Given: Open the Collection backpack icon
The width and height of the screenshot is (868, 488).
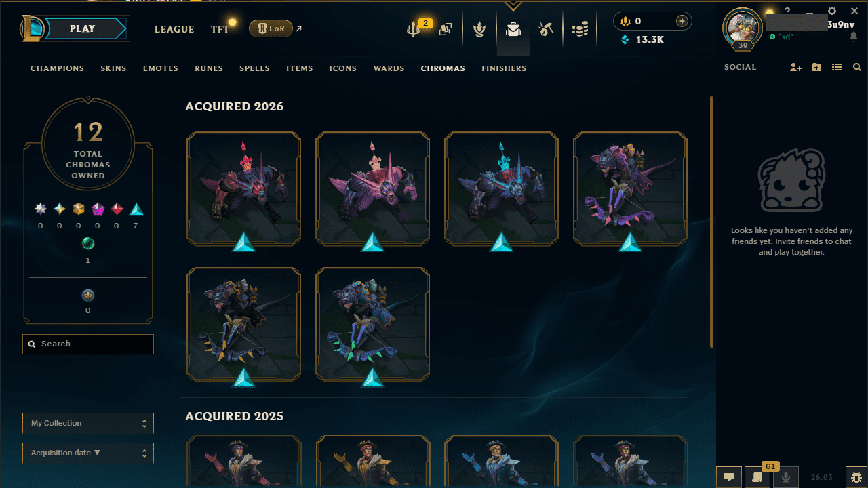Looking at the screenshot, I should click(513, 29).
